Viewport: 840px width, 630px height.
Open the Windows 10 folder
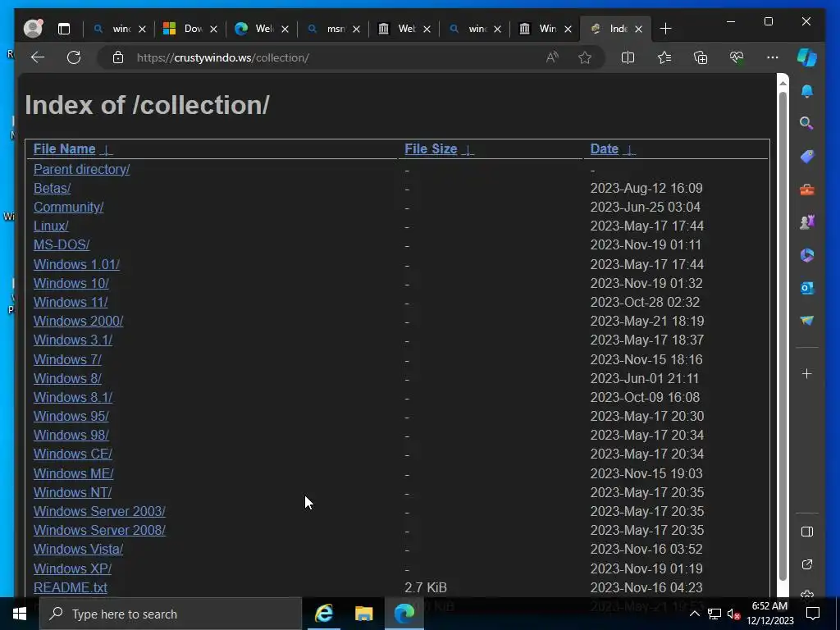[x=71, y=283]
